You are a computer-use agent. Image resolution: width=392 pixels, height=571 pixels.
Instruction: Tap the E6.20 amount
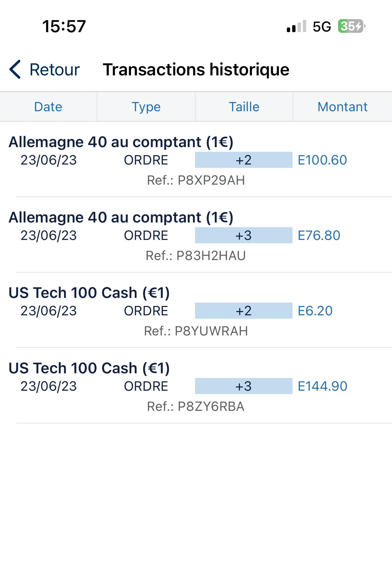[x=315, y=311]
